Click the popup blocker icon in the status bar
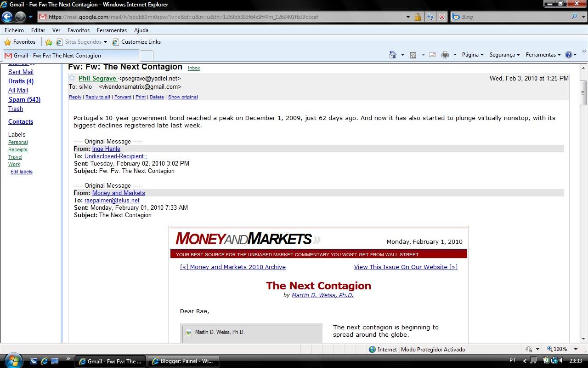The height and width of the screenshot is (368, 588). point(529,349)
